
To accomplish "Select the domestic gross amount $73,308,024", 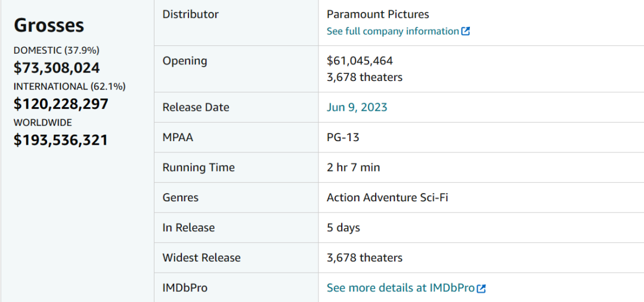I will click(57, 68).
